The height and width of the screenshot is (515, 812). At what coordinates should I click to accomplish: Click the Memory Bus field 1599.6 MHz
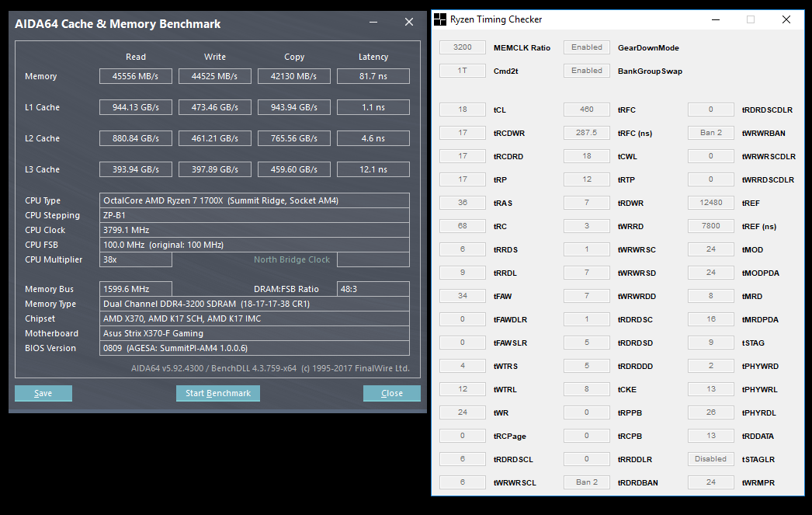pyautogui.click(x=136, y=289)
